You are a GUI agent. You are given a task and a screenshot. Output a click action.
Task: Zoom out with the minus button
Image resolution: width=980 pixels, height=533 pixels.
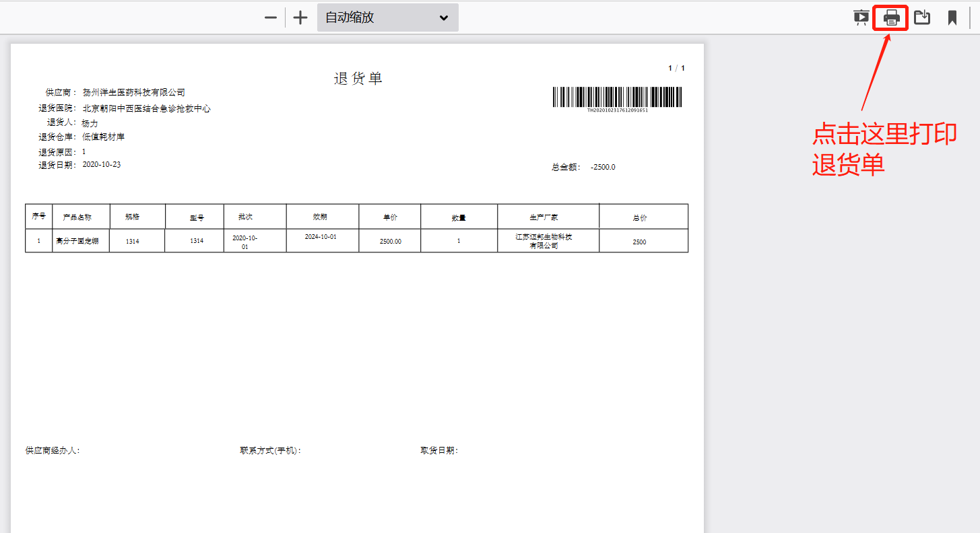click(271, 17)
